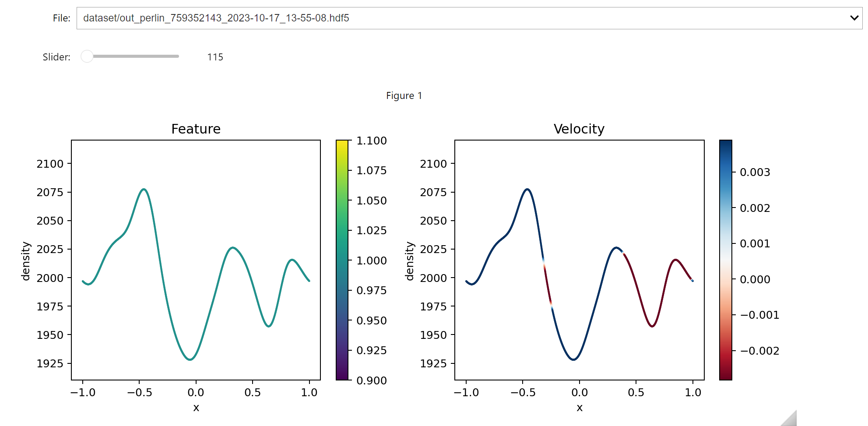Click the Slider round handle knob
Screen dimensions: 868x426
[87, 56]
